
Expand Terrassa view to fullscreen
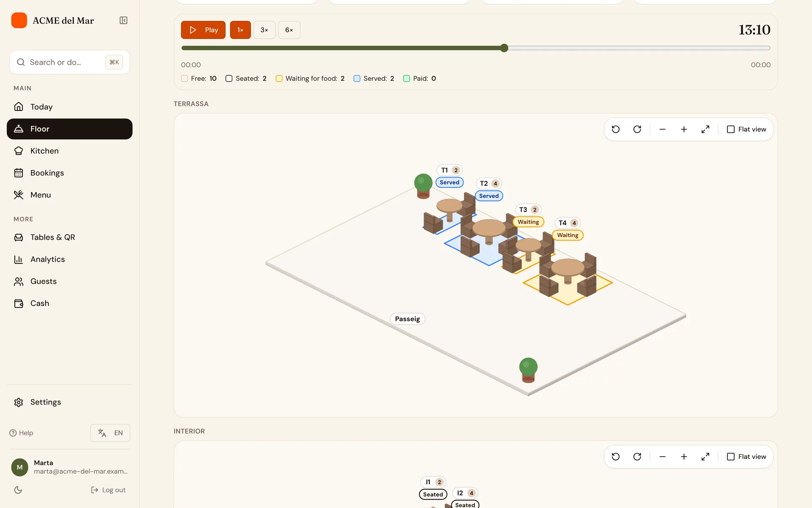(705, 129)
